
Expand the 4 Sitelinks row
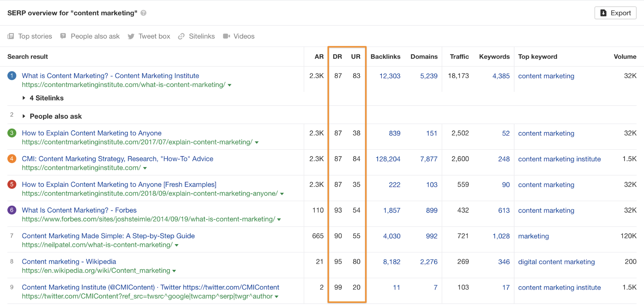(x=24, y=98)
